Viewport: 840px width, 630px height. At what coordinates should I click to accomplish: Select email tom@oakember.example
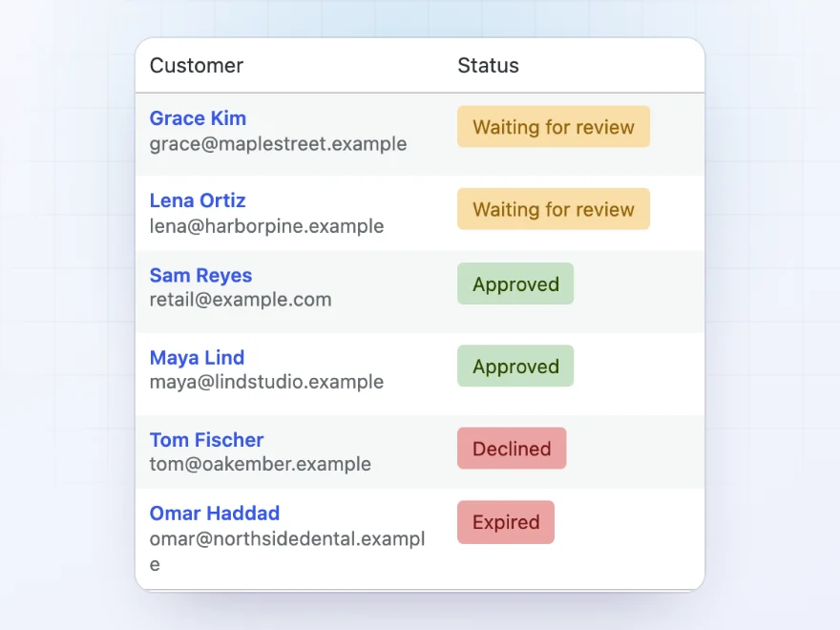(x=260, y=464)
